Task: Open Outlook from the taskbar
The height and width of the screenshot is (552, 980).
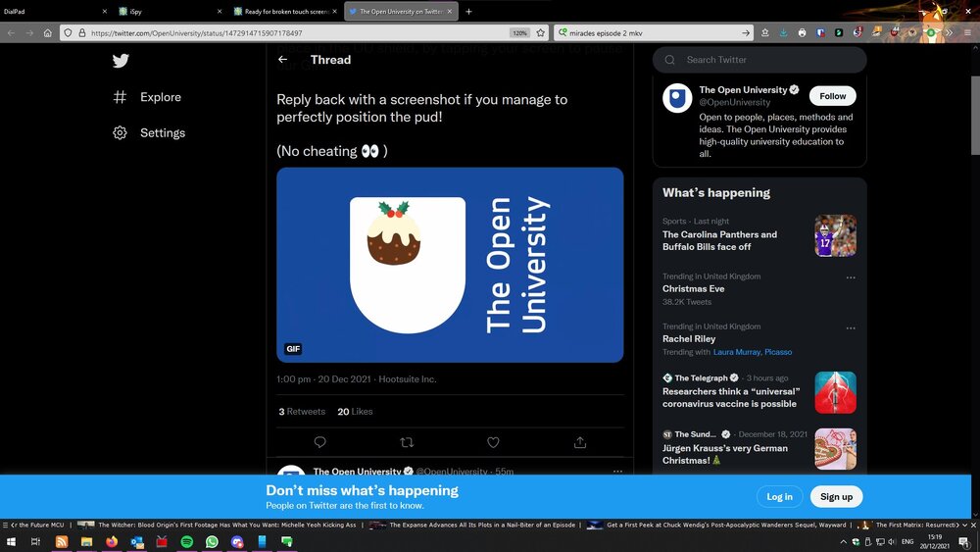Action: tap(137, 541)
